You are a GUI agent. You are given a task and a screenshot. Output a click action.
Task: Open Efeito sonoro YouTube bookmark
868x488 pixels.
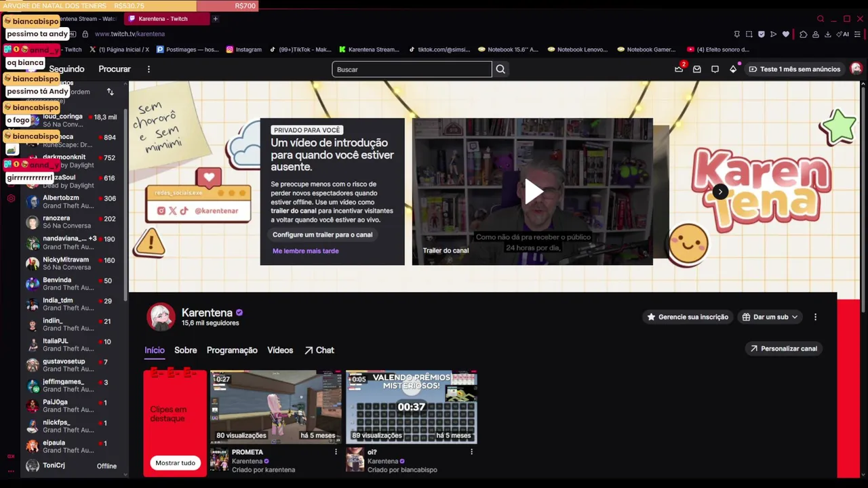pyautogui.click(x=718, y=49)
